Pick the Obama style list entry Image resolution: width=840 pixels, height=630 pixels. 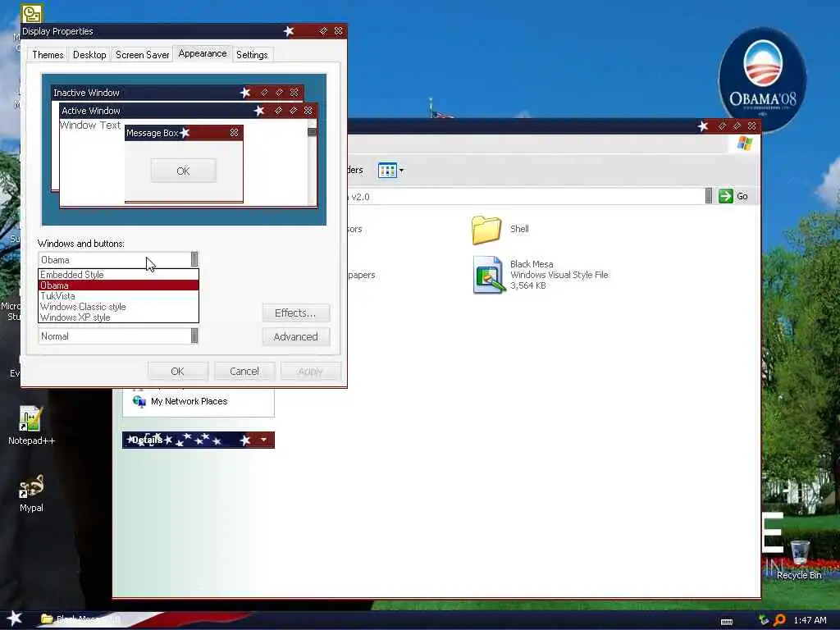point(118,285)
